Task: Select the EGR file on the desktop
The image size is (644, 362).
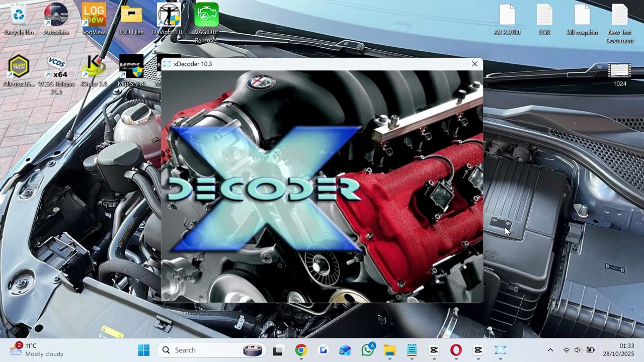Action: [544, 20]
